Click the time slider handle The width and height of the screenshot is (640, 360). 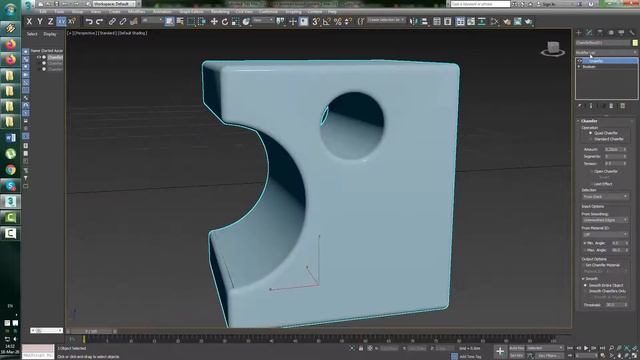click(92, 331)
